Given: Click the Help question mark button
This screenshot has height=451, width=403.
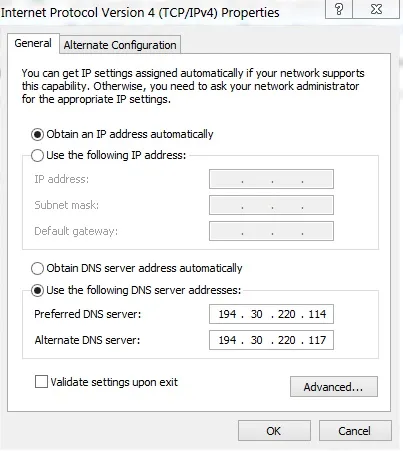Looking at the screenshot, I should tap(339, 9).
